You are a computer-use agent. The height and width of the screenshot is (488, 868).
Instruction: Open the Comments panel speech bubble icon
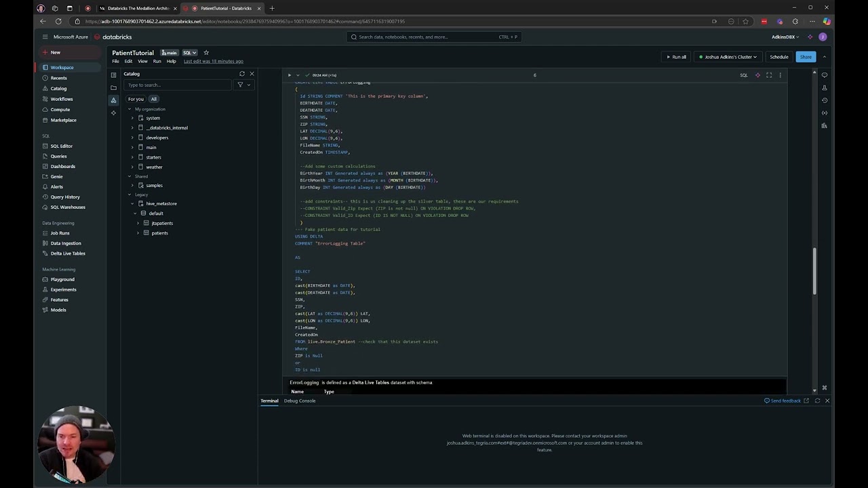coord(824,75)
